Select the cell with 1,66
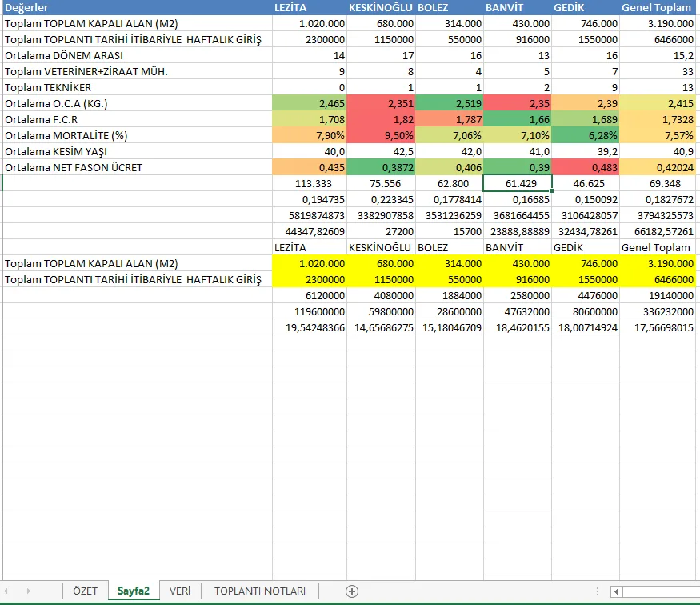The image size is (700, 605). point(518,120)
